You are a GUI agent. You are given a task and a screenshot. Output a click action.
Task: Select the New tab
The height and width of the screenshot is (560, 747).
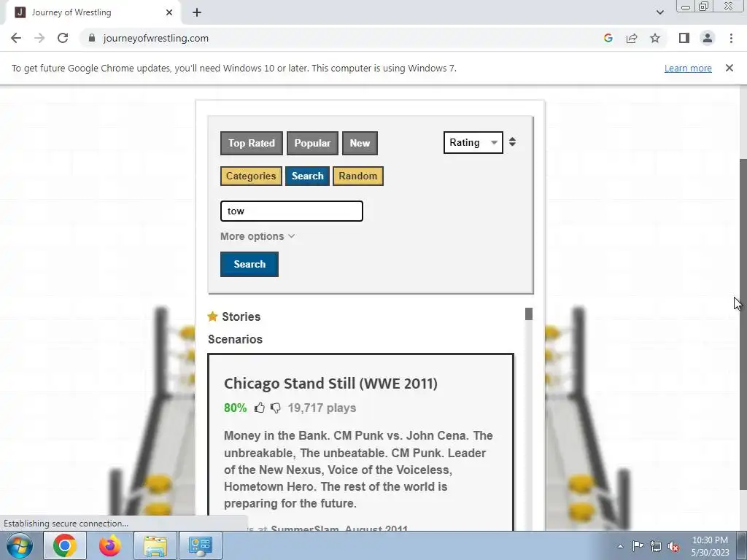pos(360,144)
